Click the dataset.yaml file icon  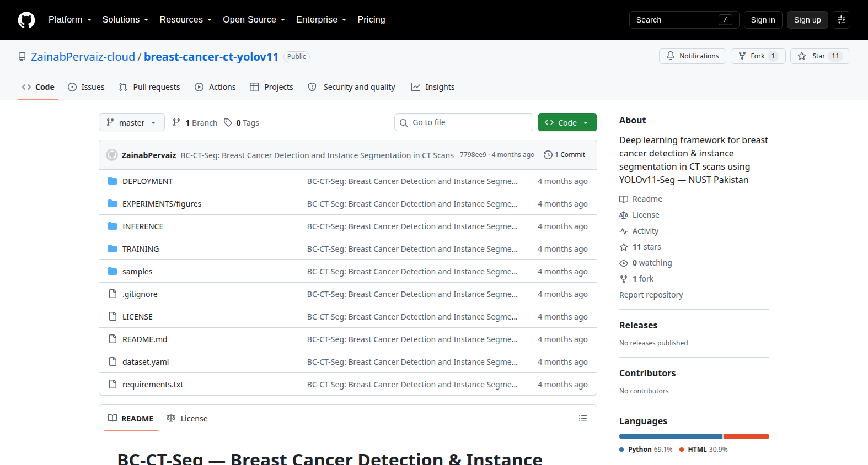pyautogui.click(x=112, y=361)
